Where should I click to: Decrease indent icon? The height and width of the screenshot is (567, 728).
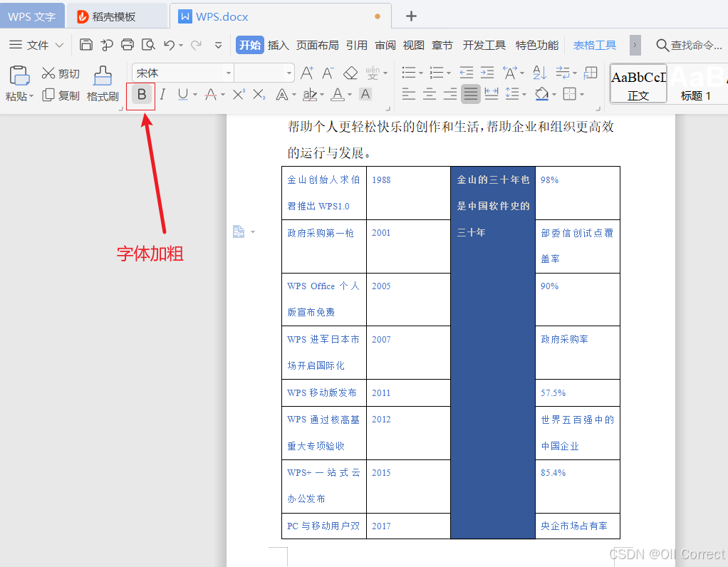tap(466, 73)
